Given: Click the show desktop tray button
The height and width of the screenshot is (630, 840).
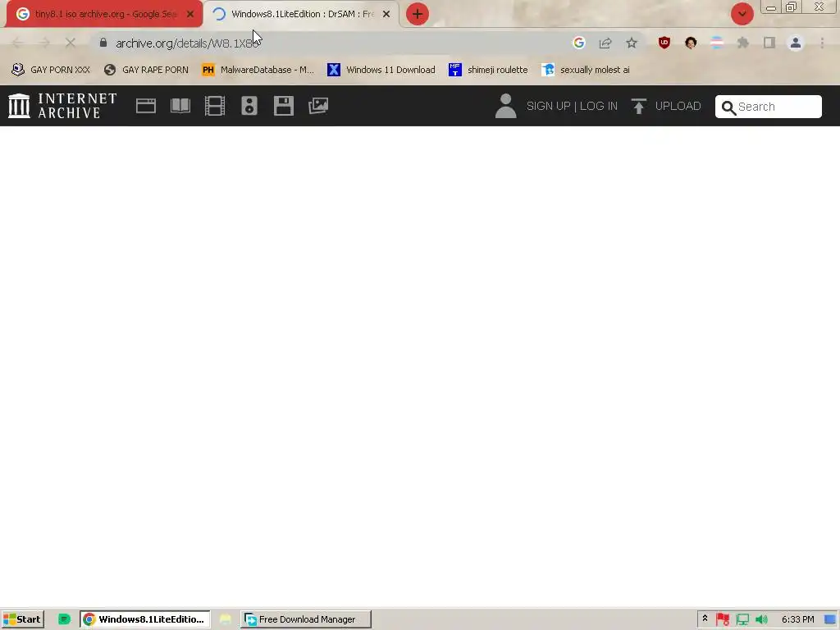Looking at the screenshot, I should tap(830, 619).
